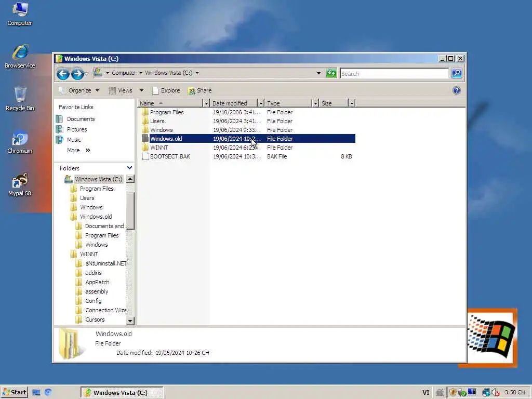Click inside the Search input field
This screenshot has width=532, height=399.
394,73
